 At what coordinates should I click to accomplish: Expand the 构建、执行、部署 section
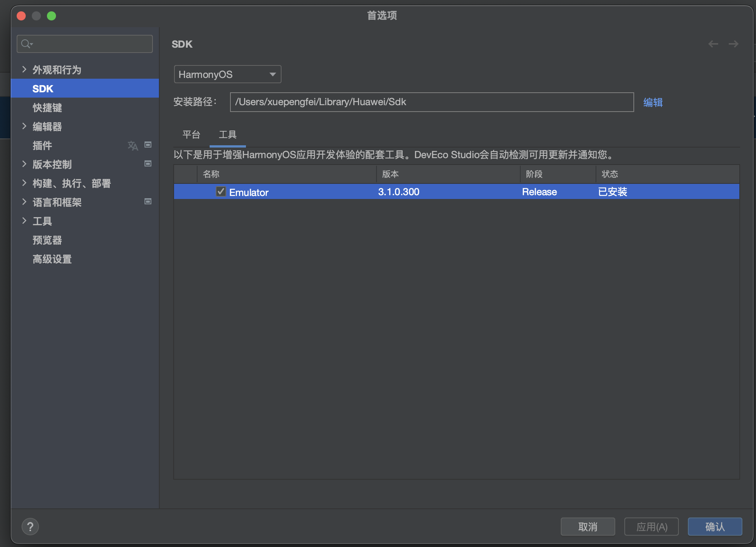[24, 183]
